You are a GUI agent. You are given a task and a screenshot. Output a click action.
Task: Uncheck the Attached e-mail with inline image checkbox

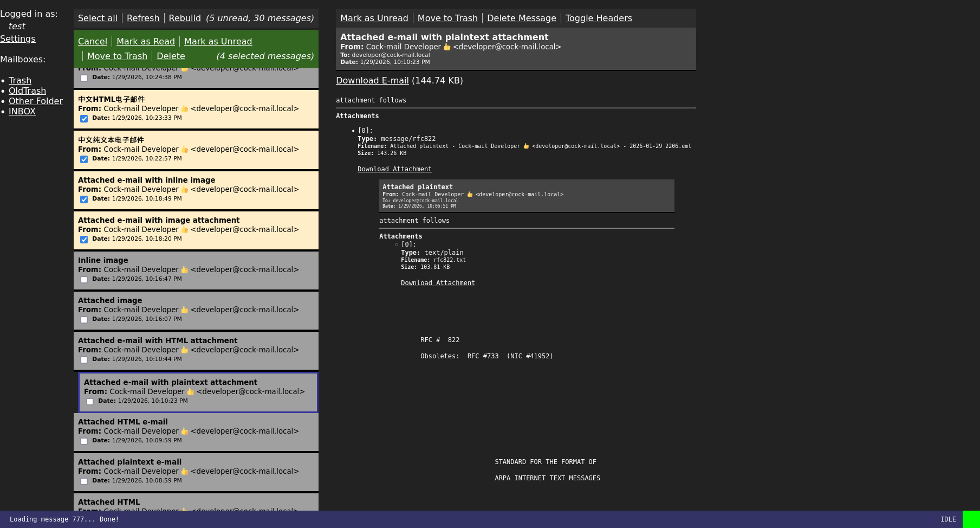[x=84, y=199]
